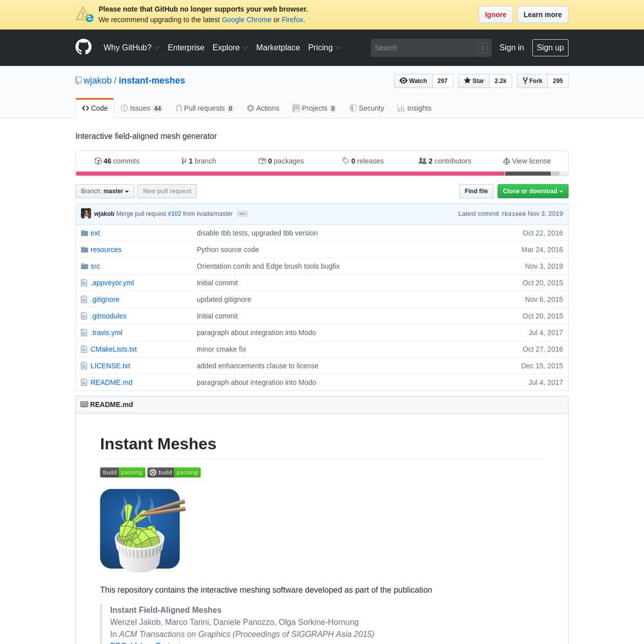644x644 pixels.
Task: Click the Learn more button
Action: [x=542, y=15]
